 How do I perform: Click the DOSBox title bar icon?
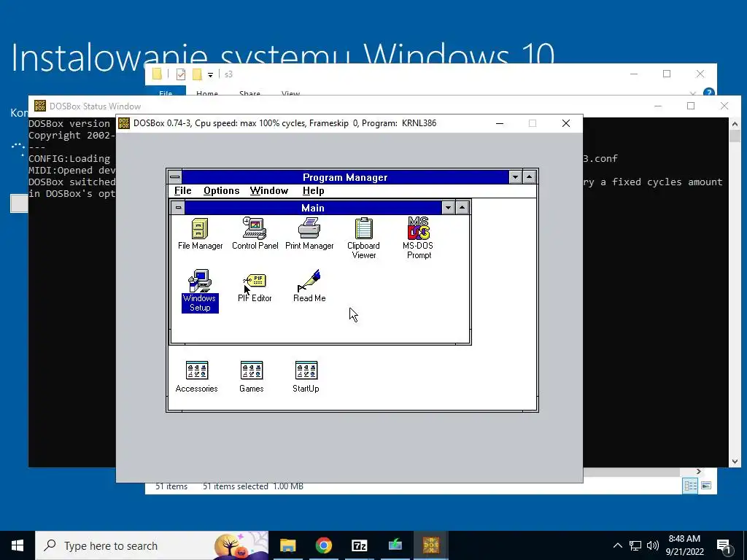124,123
